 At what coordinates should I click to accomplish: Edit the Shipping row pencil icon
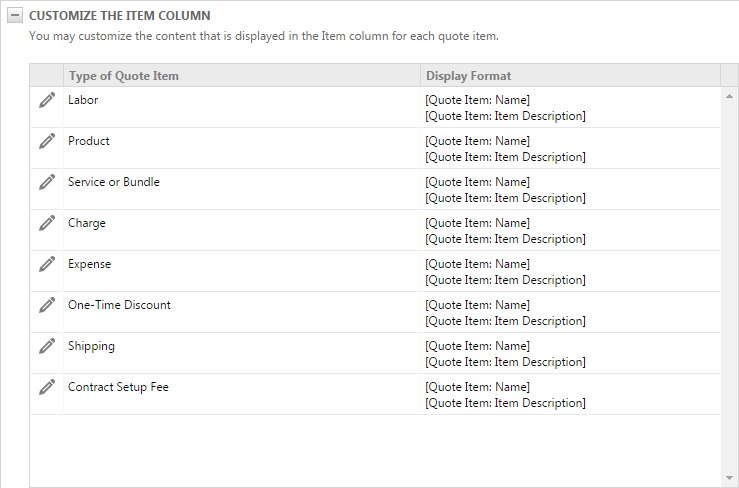click(x=47, y=346)
